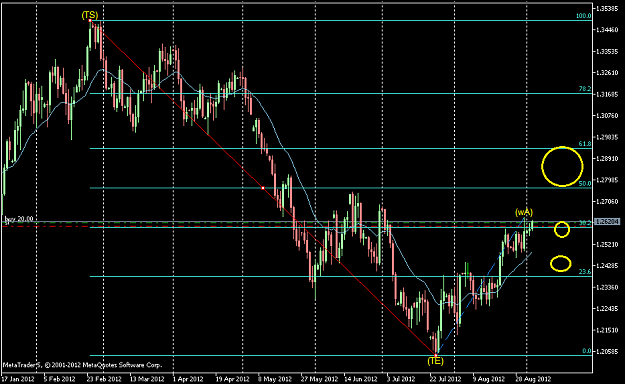
Task: Click the 23 Feb 2012 date label
Action: coord(104,379)
